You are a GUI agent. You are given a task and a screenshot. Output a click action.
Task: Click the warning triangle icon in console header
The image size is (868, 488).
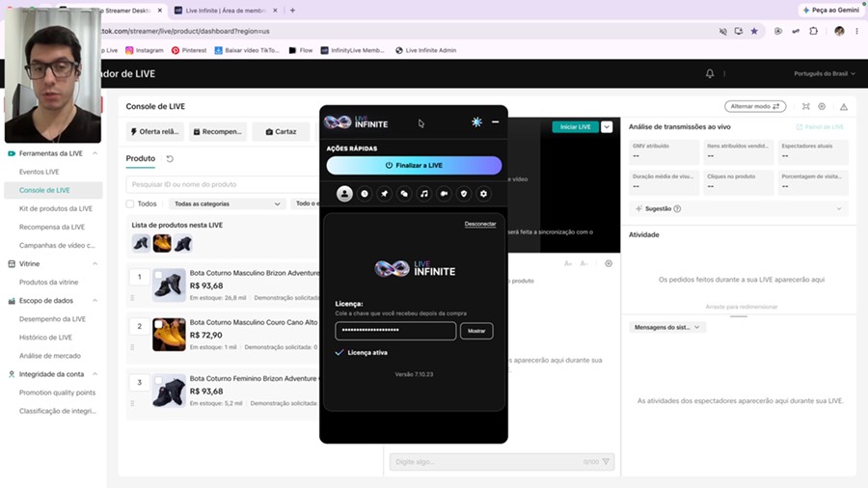click(x=844, y=106)
